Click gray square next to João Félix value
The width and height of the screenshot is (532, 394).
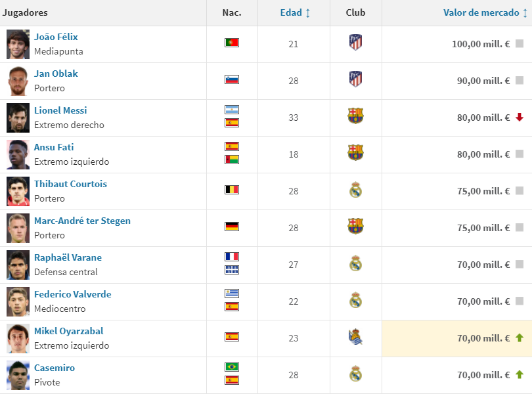coord(519,44)
